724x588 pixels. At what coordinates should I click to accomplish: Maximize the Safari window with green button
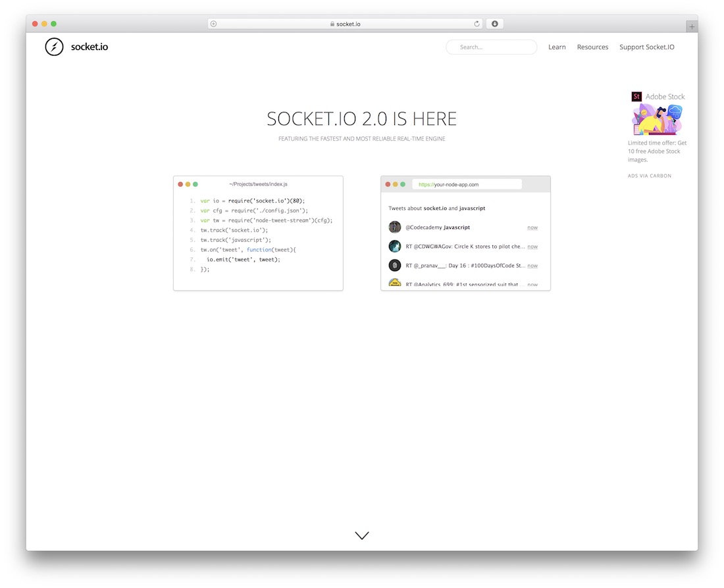53,24
